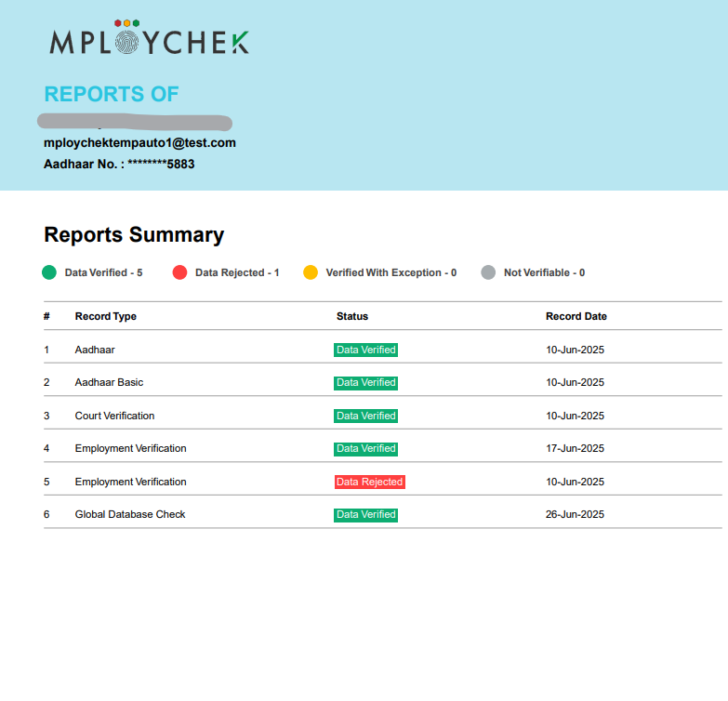Screen dimensions: 728x701
Task: Click Data Verified badge in Aadhaar Basic row
Action: point(366,382)
